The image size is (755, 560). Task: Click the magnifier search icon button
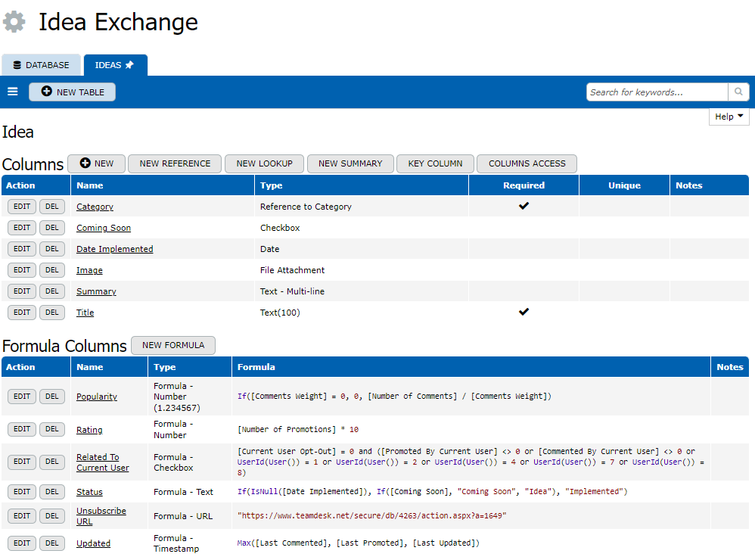pyautogui.click(x=738, y=92)
